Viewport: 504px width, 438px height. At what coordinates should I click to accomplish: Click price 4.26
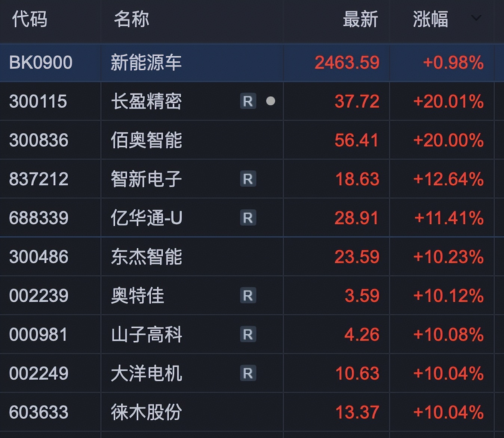pos(362,334)
